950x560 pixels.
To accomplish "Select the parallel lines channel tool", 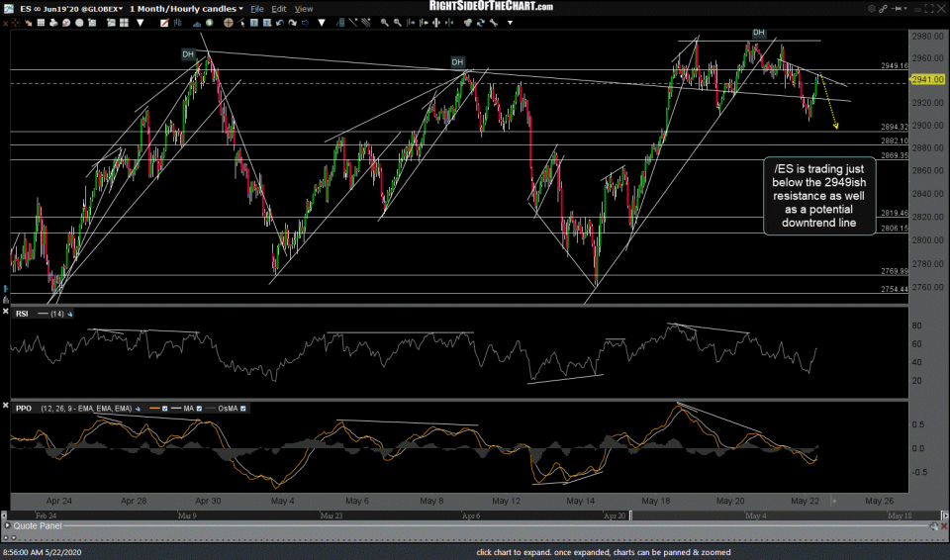I will click(365, 23).
